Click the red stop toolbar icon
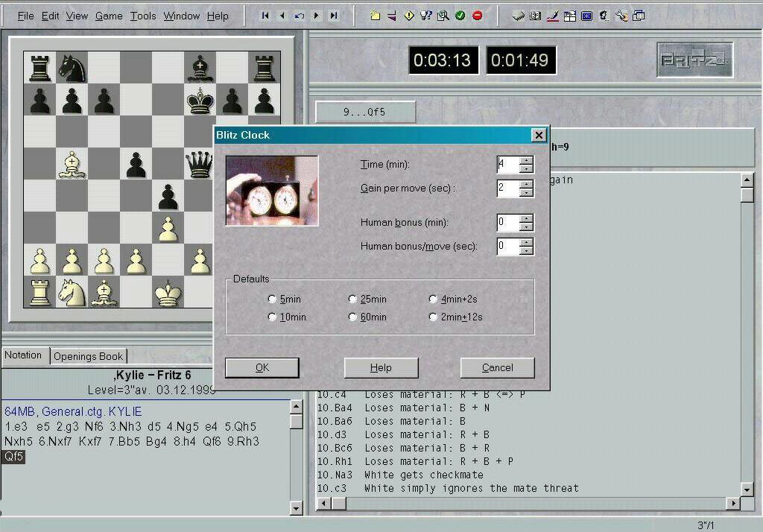The width and height of the screenshot is (763, 532). point(477,16)
